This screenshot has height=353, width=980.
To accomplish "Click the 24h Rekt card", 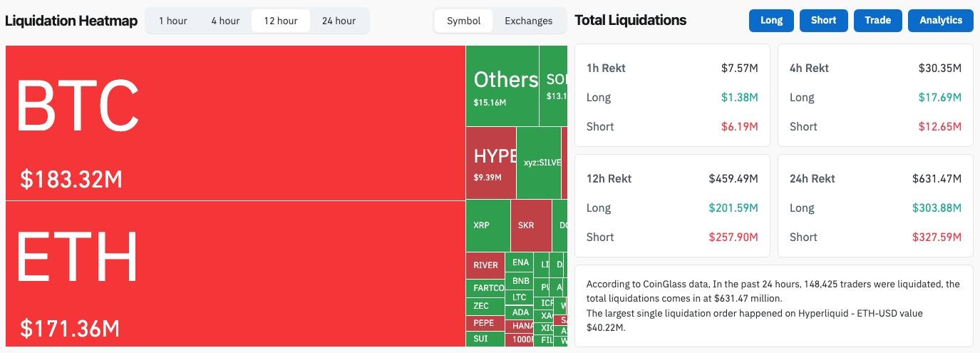I will pyautogui.click(x=875, y=207).
